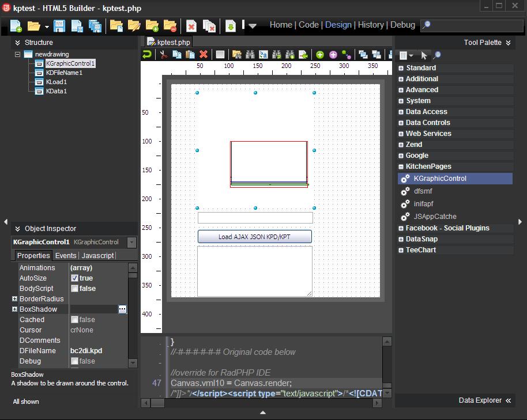Click the Cut scissors icon
Image resolution: width=527 pixels, height=420 pixels.
point(164,54)
